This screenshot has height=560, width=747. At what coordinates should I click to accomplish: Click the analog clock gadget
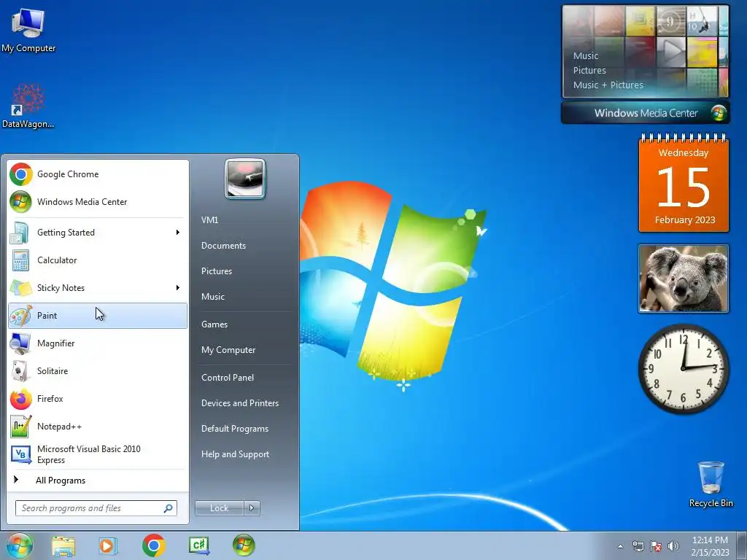point(684,369)
